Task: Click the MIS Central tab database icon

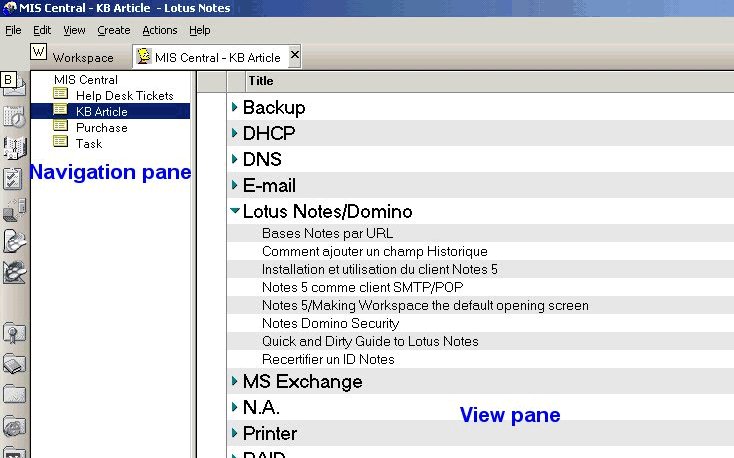Action: tap(143, 56)
